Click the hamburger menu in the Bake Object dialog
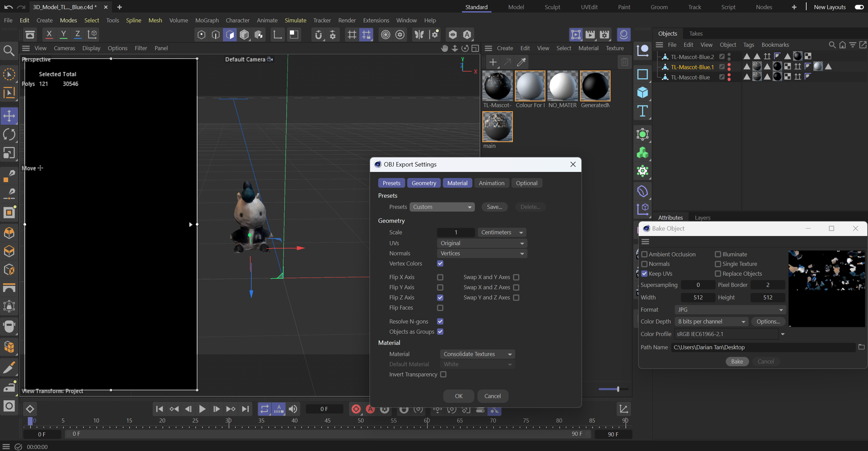868x451 pixels. pyautogui.click(x=645, y=241)
